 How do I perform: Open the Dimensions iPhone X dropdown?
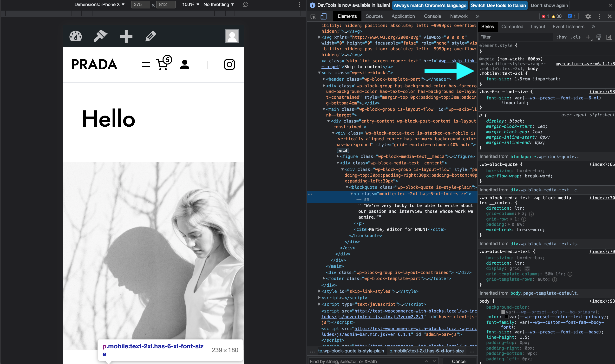pos(99,4)
